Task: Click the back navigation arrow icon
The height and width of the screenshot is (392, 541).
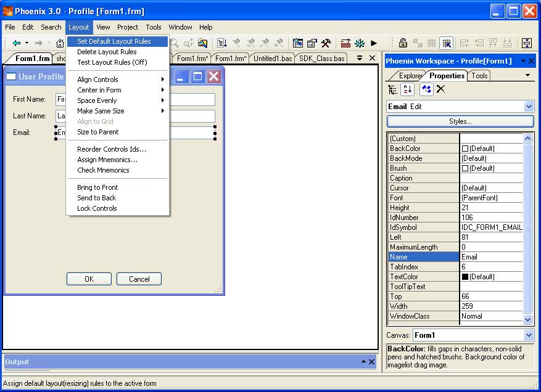Action: (16, 43)
